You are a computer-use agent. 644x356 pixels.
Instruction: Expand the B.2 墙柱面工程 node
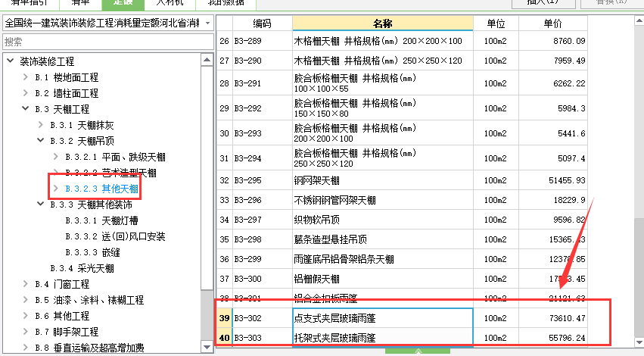click(26, 93)
